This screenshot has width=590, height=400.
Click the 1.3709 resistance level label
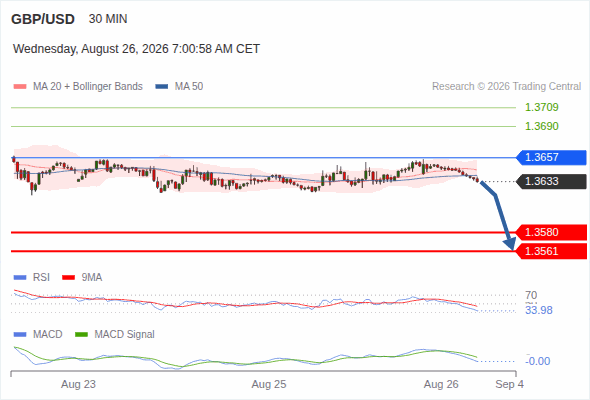pos(541,107)
